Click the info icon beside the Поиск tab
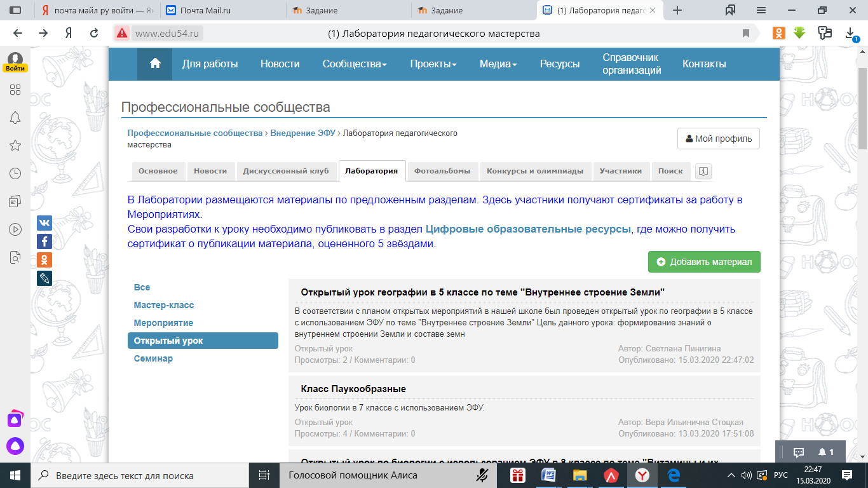 pyautogui.click(x=703, y=171)
